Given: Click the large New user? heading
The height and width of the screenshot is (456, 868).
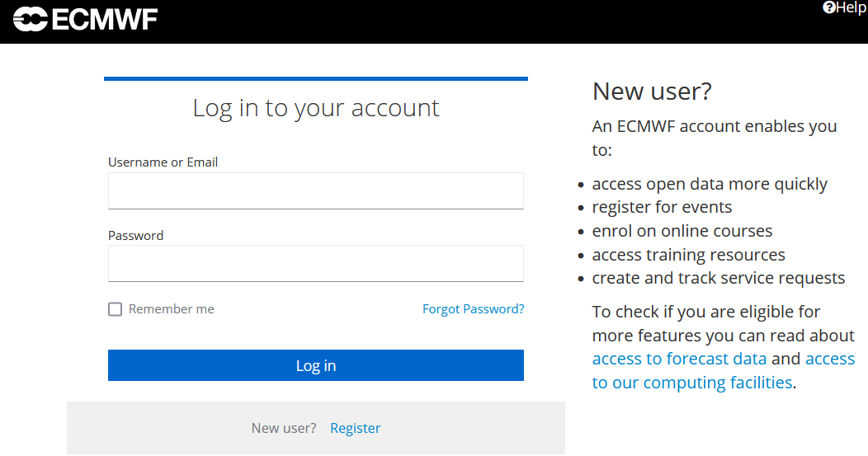Looking at the screenshot, I should pyautogui.click(x=651, y=92).
